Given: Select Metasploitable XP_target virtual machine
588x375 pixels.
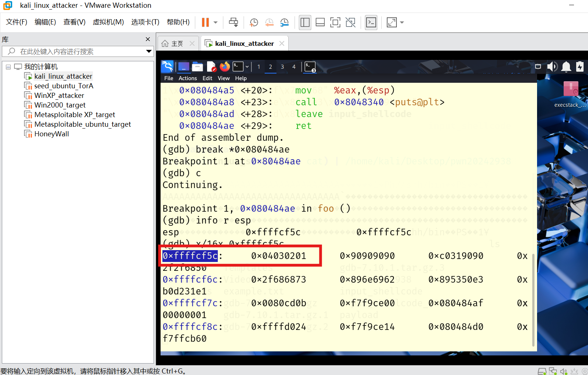Looking at the screenshot, I should 75,115.
